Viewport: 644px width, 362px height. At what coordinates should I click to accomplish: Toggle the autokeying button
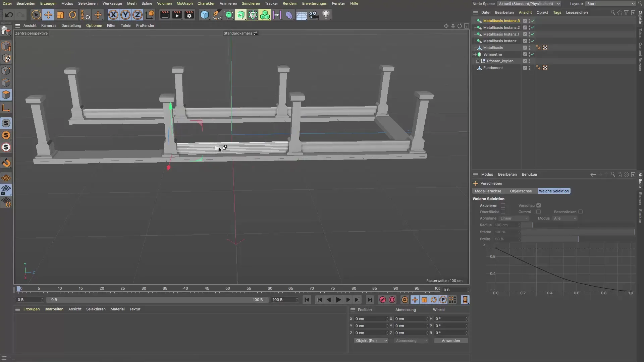click(392, 300)
